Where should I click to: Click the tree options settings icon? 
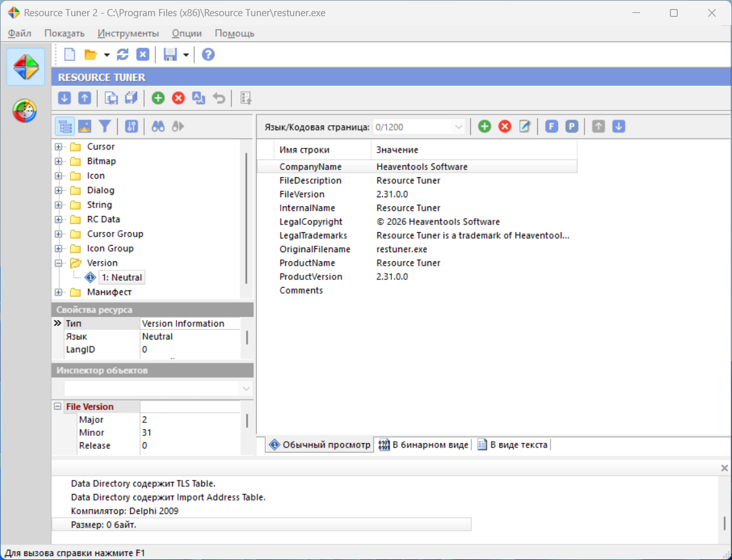click(x=132, y=127)
